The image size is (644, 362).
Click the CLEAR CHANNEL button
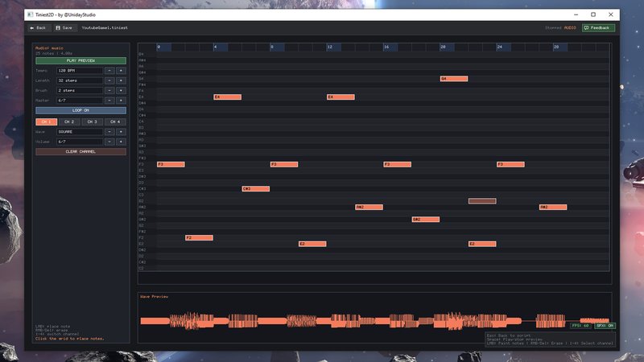pos(80,151)
